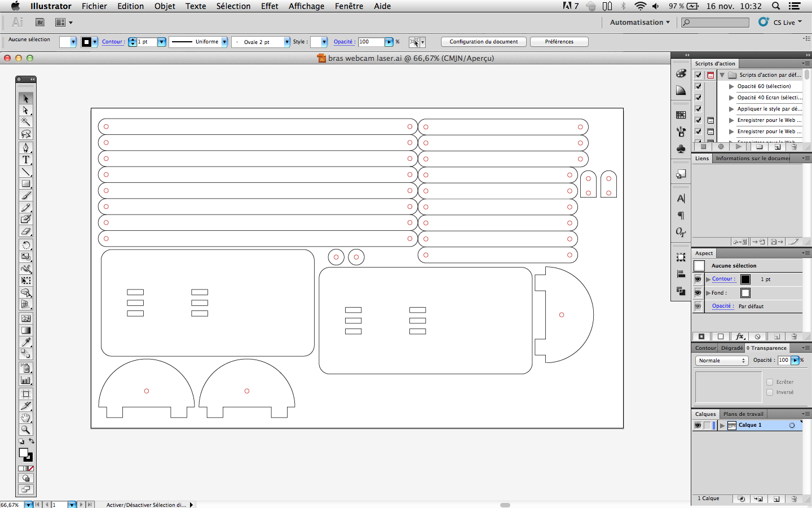Select the Selection (black arrow) tool
This screenshot has height=508, width=812.
point(26,98)
